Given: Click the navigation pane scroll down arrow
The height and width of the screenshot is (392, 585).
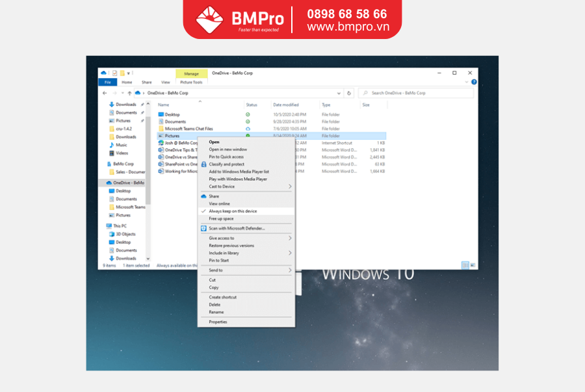Looking at the screenshot, I should 148,259.
